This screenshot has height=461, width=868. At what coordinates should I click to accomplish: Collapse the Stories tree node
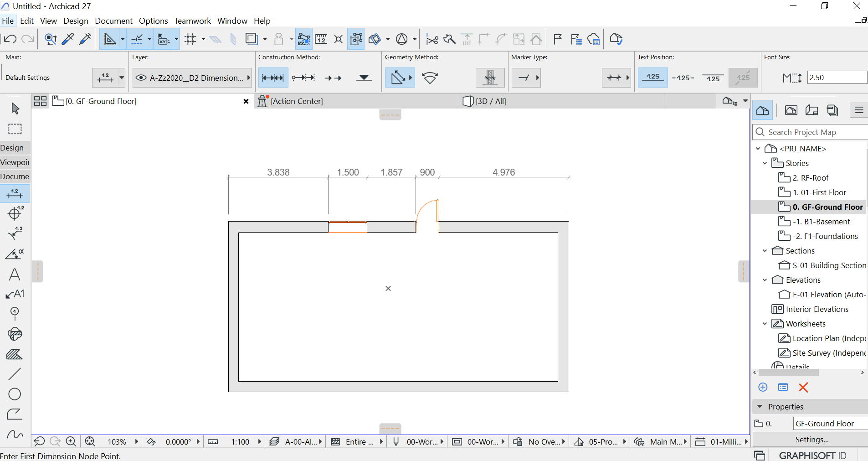tap(765, 163)
